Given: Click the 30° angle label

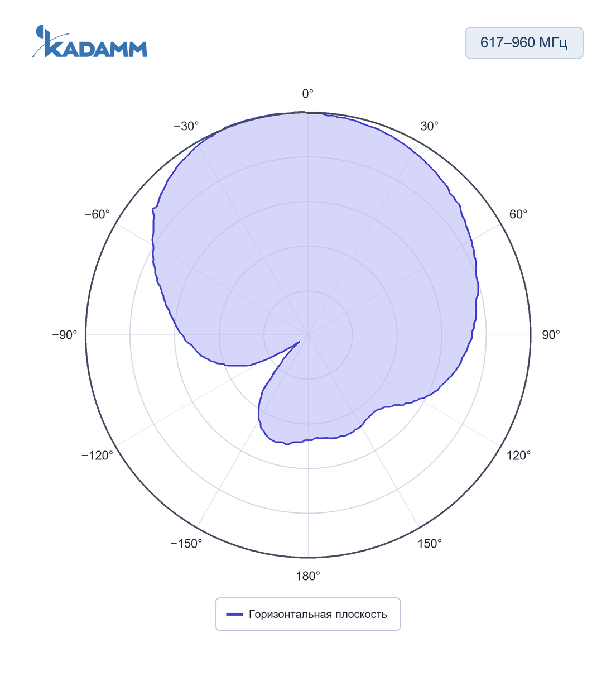Looking at the screenshot, I should (429, 126).
